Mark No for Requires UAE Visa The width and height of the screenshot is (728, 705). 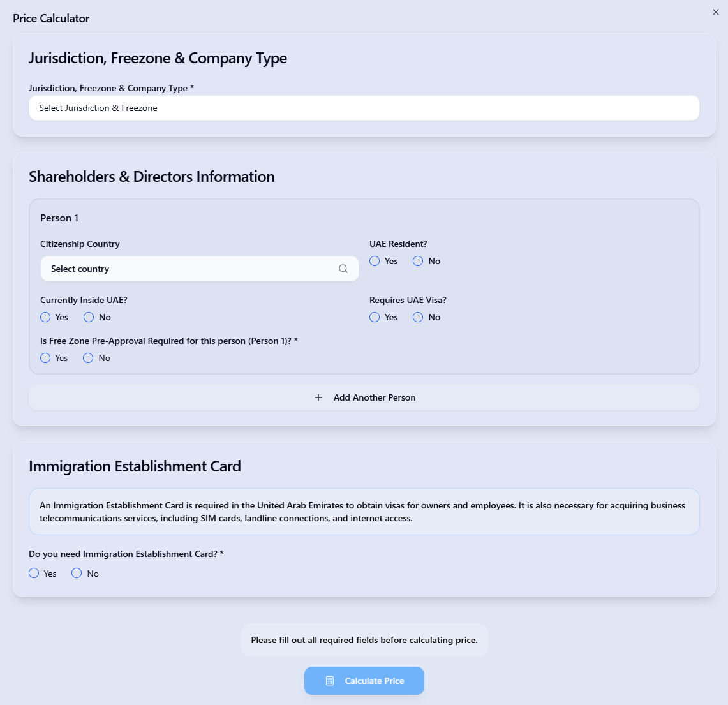click(x=418, y=317)
